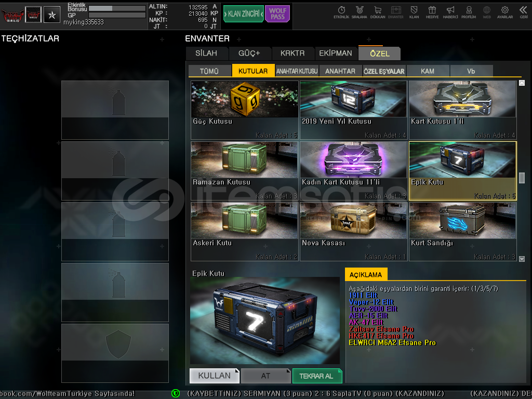Click the HKE417 Efsane Pro text entry
This screenshot has height=399, width=532.
(x=382, y=336)
